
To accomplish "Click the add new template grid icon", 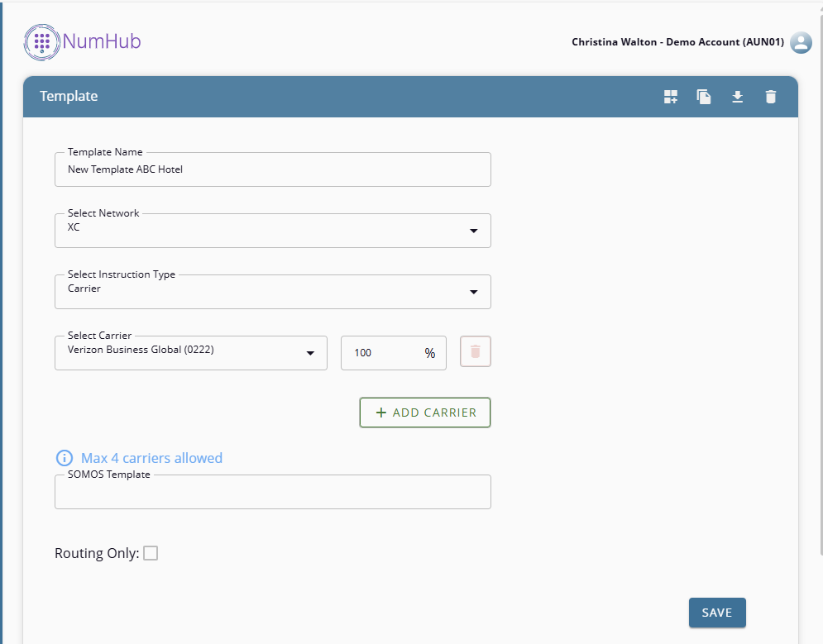I will pos(671,97).
